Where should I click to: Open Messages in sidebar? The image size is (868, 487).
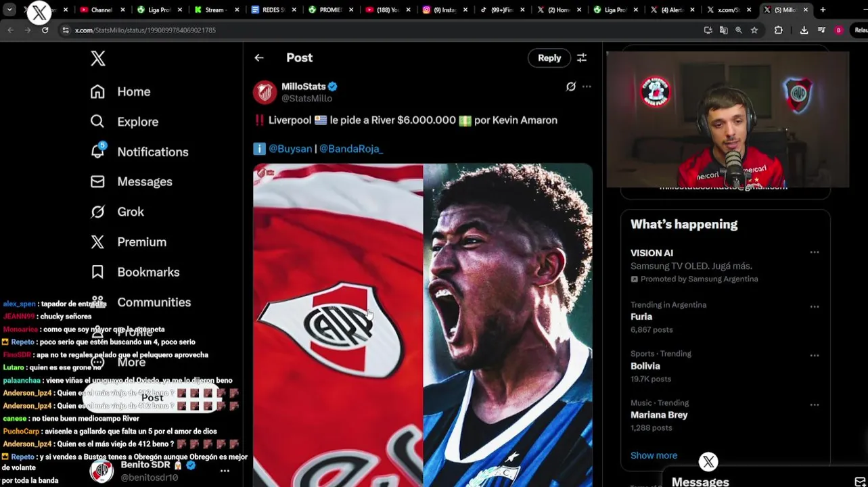(x=131, y=182)
